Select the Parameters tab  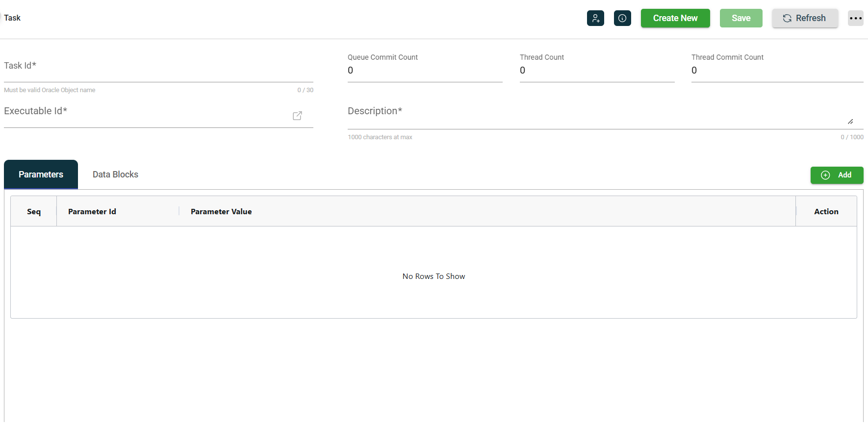41,175
